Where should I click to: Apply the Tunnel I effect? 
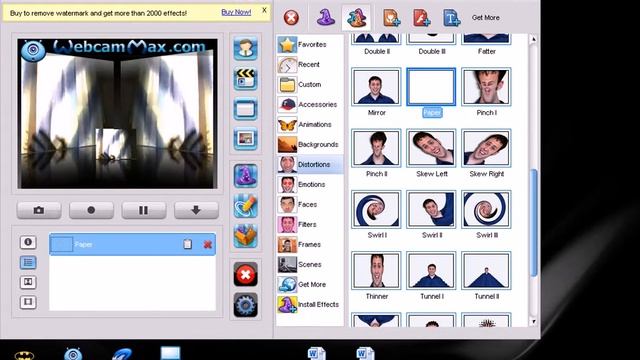pos(431,271)
